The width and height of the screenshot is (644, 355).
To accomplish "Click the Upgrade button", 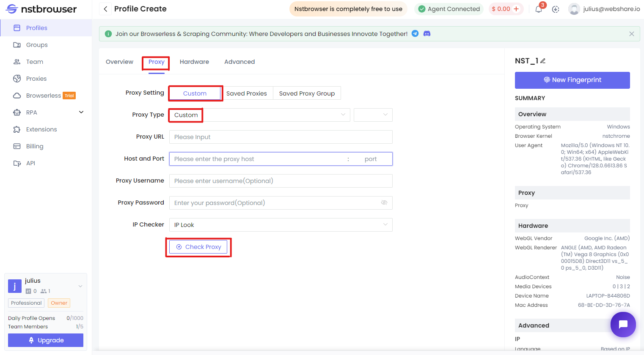I will click(x=46, y=340).
